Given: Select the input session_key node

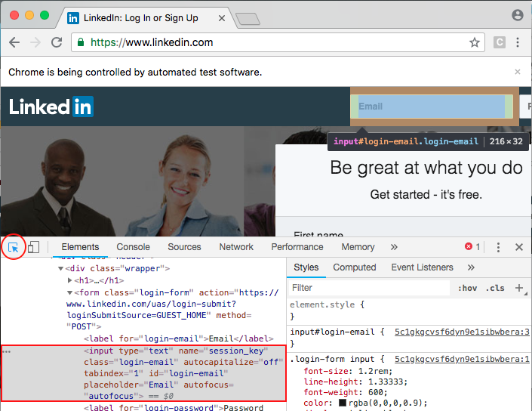Looking at the screenshot, I should click(144, 373).
